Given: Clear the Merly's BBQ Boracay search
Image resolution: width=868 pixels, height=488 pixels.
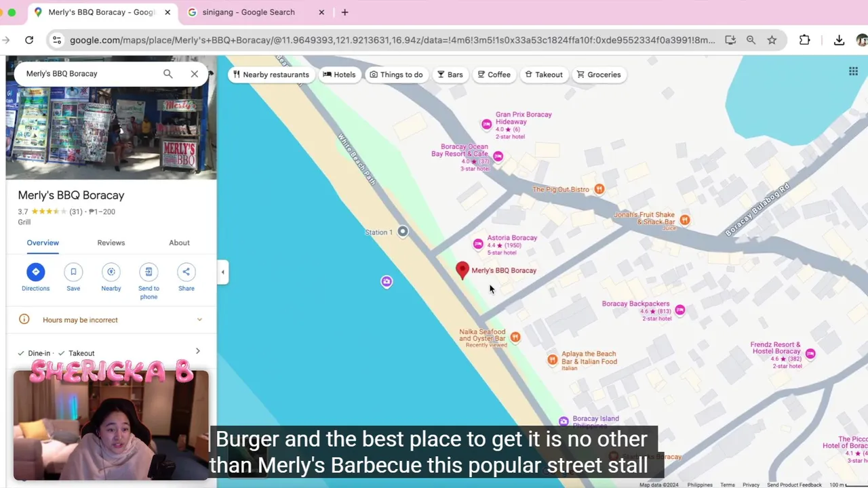Looking at the screenshot, I should coord(195,74).
